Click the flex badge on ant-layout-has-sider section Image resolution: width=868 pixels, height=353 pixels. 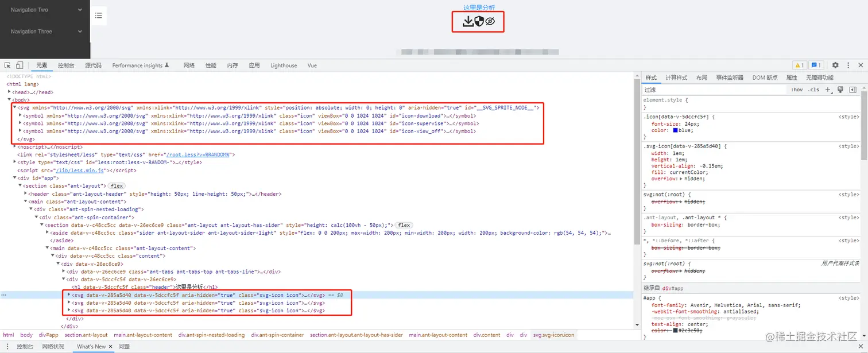(x=404, y=225)
